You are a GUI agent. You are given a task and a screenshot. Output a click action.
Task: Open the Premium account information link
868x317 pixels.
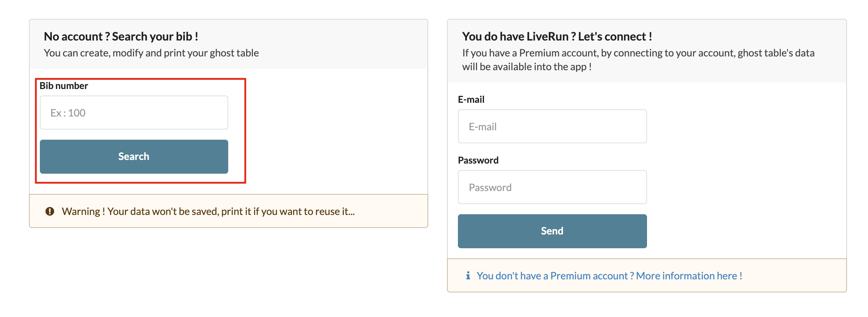click(609, 276)
